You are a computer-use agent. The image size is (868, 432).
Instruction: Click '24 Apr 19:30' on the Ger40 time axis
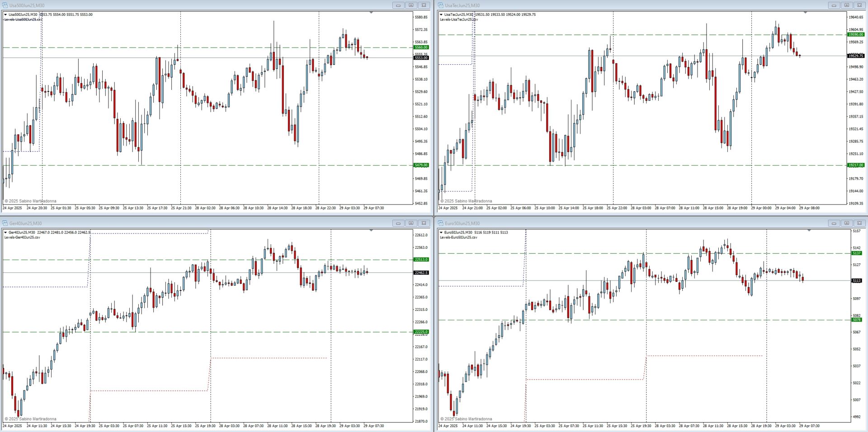85,426
